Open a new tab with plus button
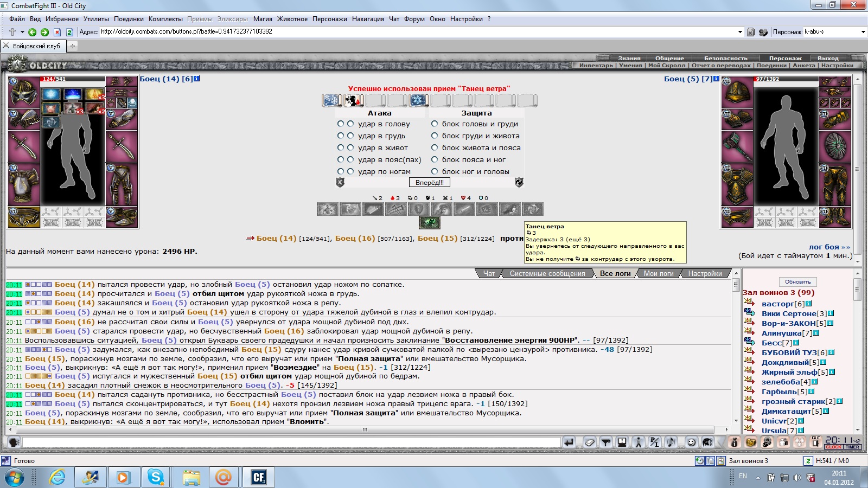This screenshot has width=868, height=488. click(x=72, y=46)
